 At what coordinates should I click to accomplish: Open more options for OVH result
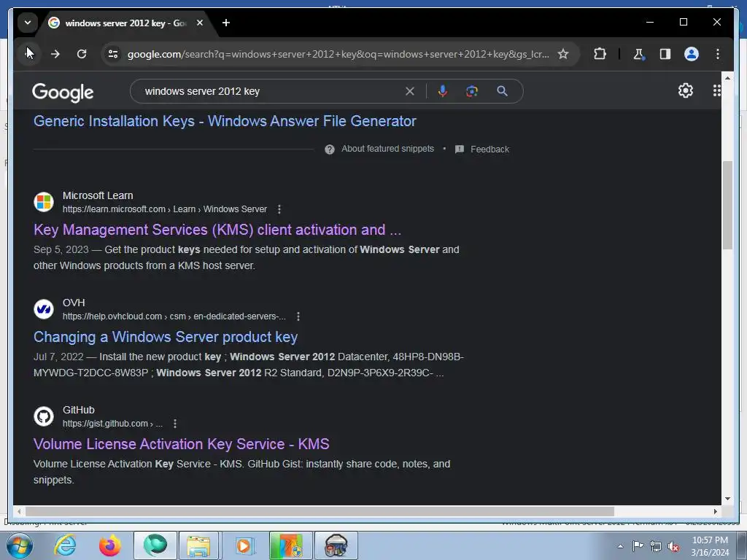298,316
